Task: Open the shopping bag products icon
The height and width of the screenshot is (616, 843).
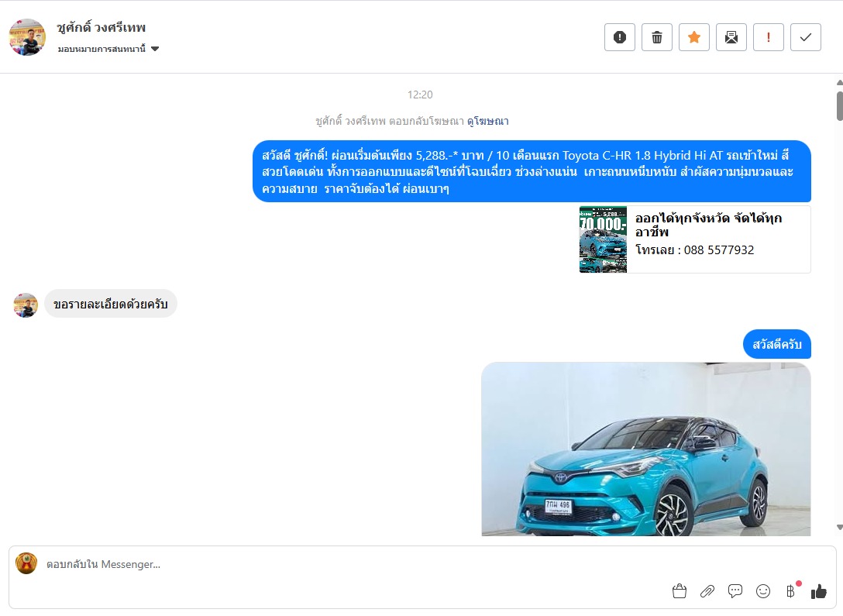Action: [x=679, y=591]
